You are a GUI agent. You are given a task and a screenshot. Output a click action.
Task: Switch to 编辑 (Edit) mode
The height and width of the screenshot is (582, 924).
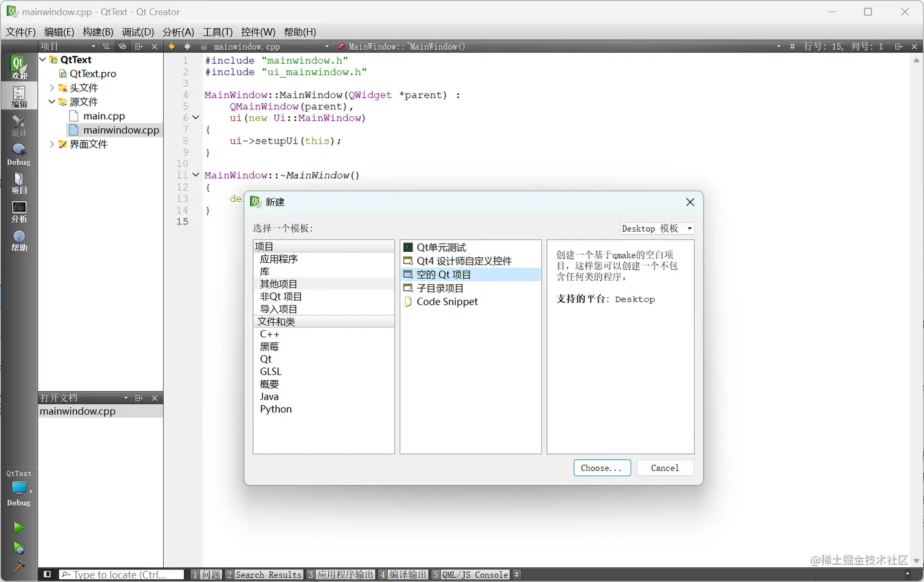point(19,97)
